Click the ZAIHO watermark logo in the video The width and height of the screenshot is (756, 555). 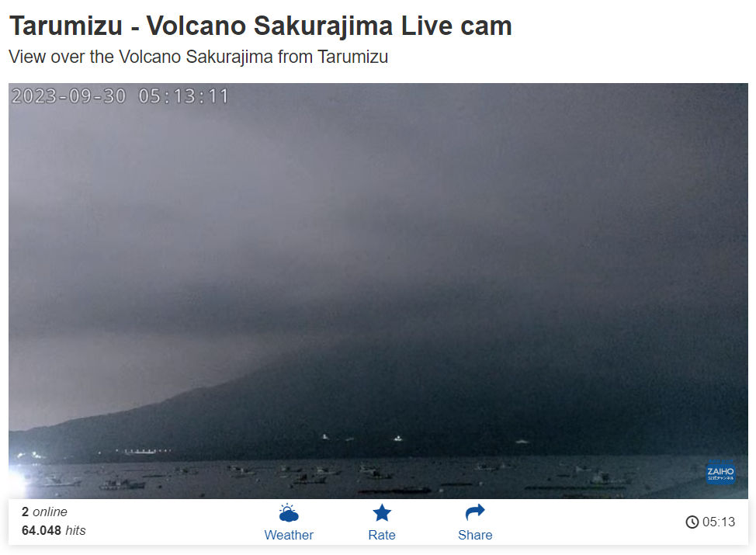tap(720, 473)
